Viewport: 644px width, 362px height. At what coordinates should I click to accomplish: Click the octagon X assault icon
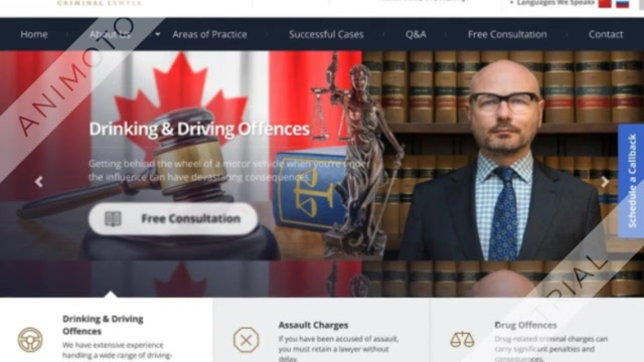(x=246, y=340)
